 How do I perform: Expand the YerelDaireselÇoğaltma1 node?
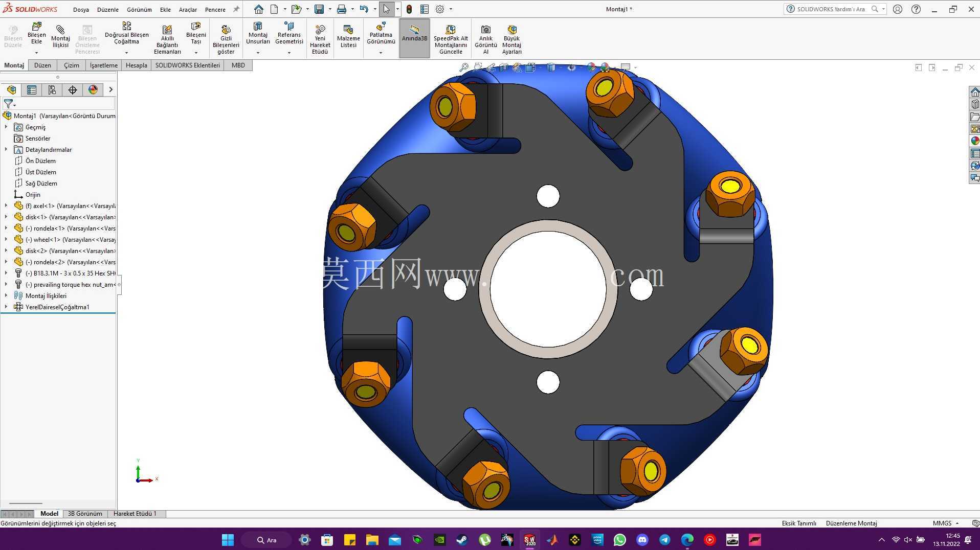click(6, 307)
